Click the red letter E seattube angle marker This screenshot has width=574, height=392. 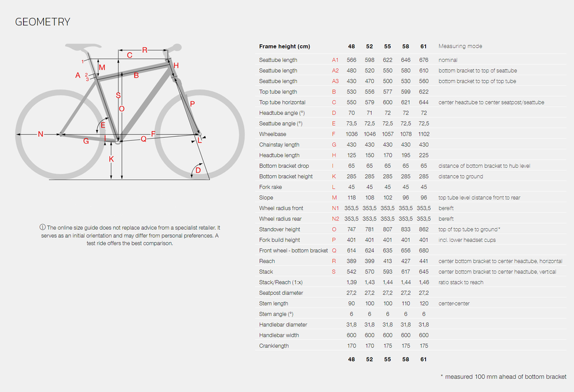pyautogui.click(x=103, y=125)
